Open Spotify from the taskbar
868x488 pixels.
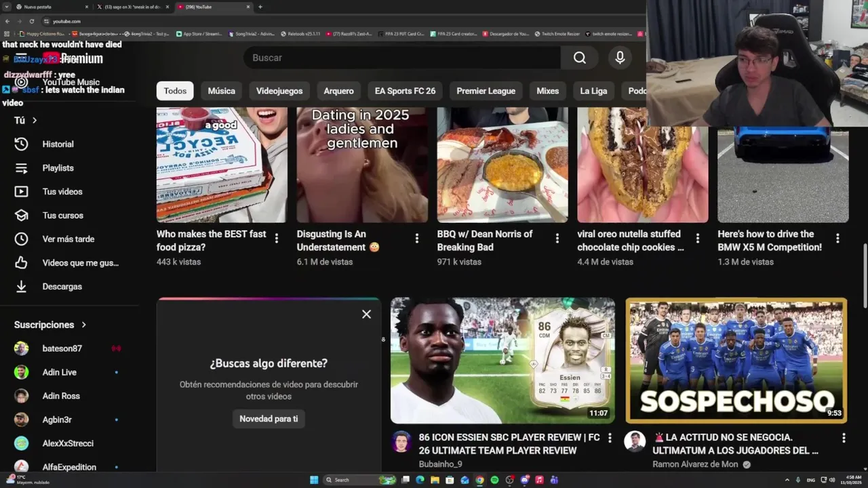coord(494,480)
